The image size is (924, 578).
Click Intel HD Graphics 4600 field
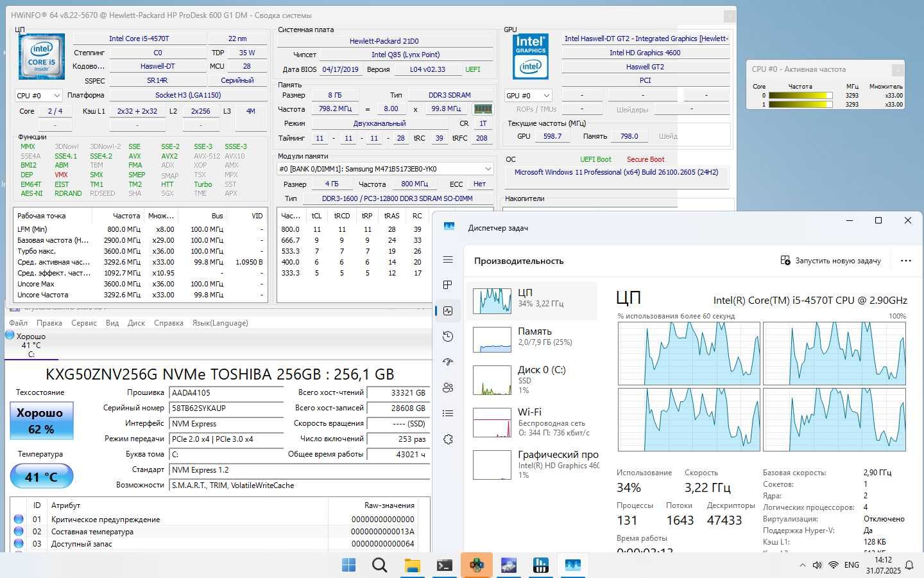645,53
